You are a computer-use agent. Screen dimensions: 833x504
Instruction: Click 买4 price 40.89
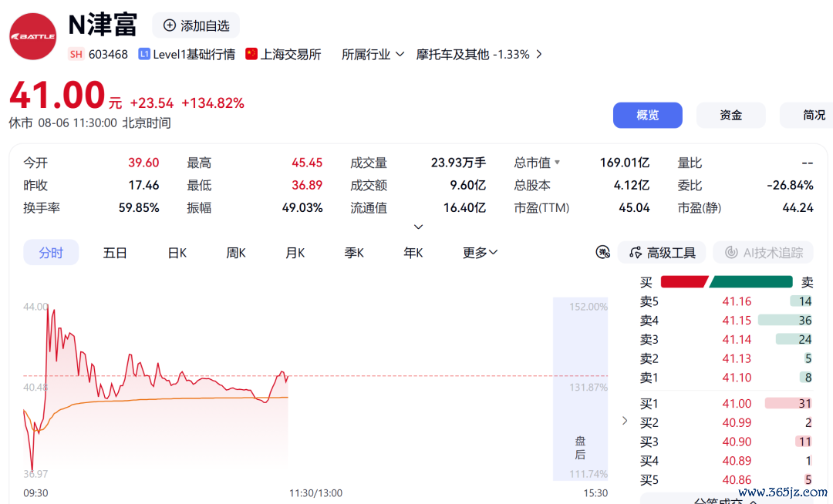[x=737, y=461]
